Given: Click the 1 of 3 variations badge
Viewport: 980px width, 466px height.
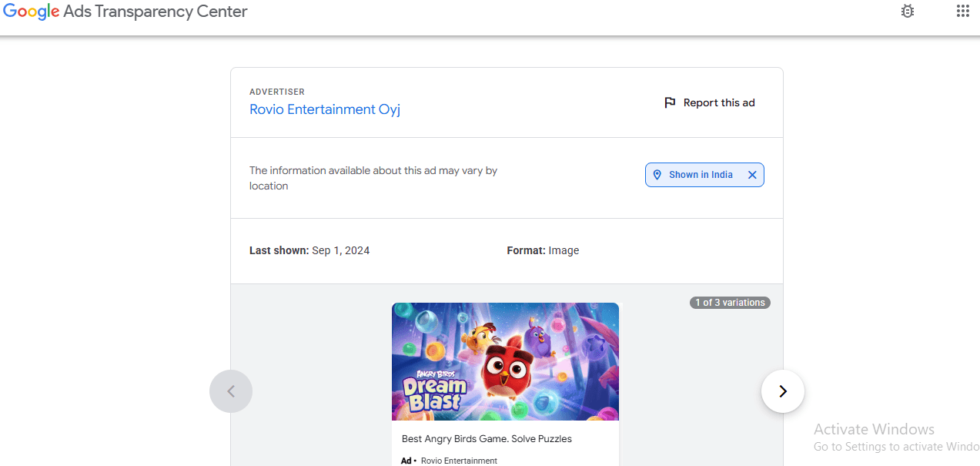Looking at the screenshot, I should tap(730, 303).
